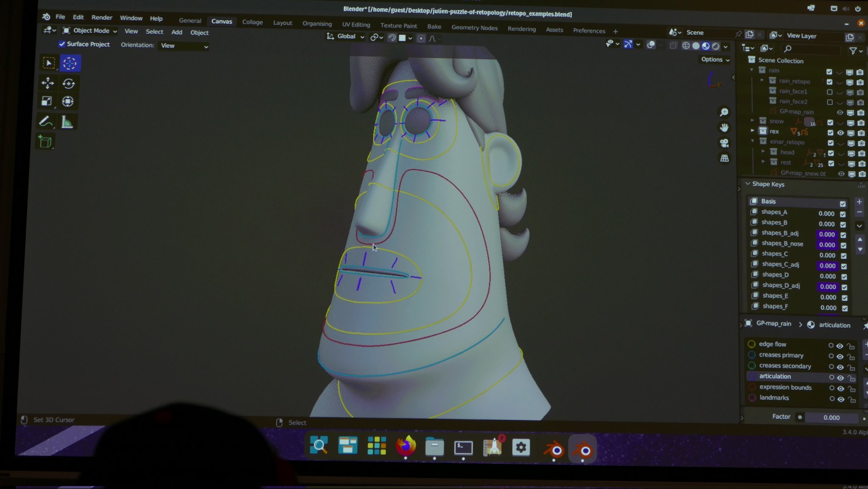868x489 pixels.
Task: Add a new shape key with plus
Action: coord(859,202)
